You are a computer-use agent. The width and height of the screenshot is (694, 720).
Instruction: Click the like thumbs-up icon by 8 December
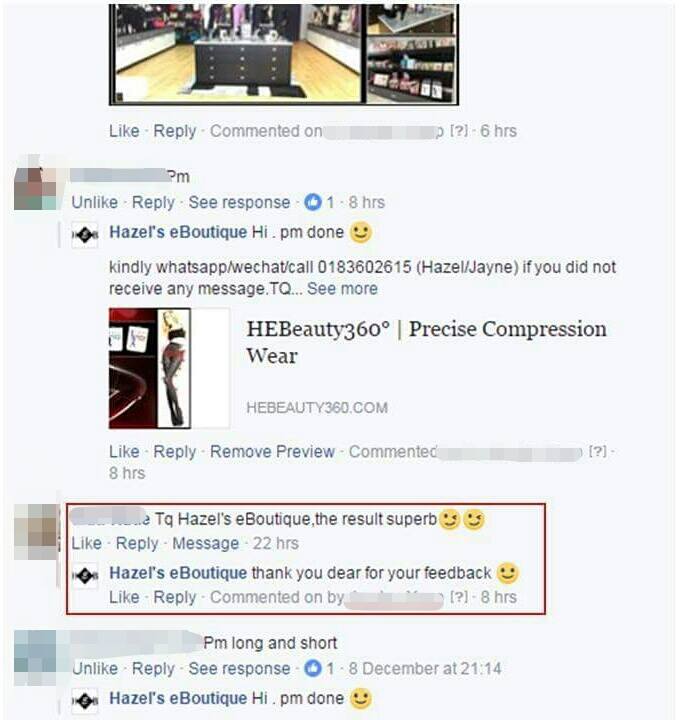click(x=313, y=668)
